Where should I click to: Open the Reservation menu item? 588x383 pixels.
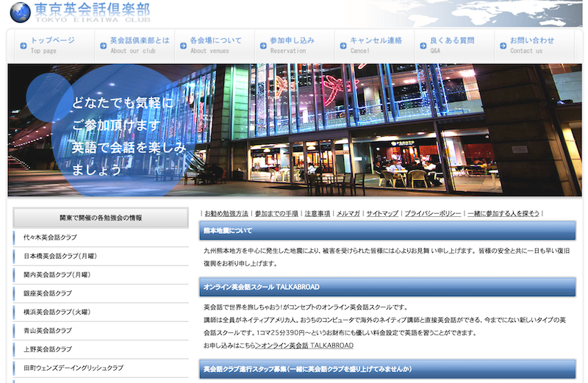[295, 46]
